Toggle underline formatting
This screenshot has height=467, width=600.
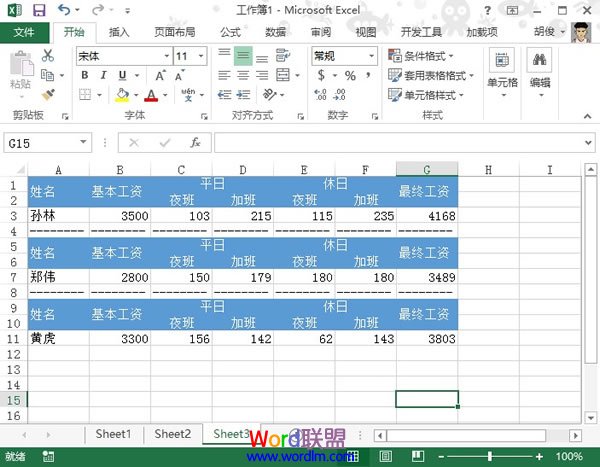click(x=122, y=75)
